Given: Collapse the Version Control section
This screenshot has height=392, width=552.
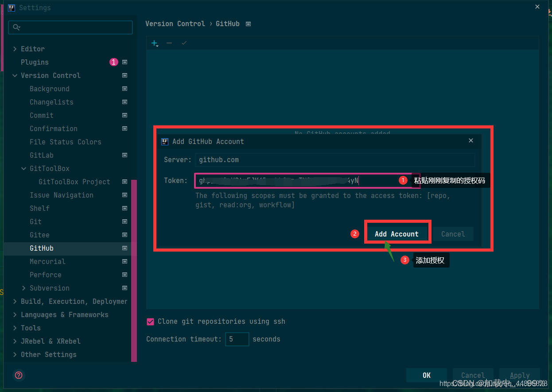Looking at the screenshot, I should point(15,75).
